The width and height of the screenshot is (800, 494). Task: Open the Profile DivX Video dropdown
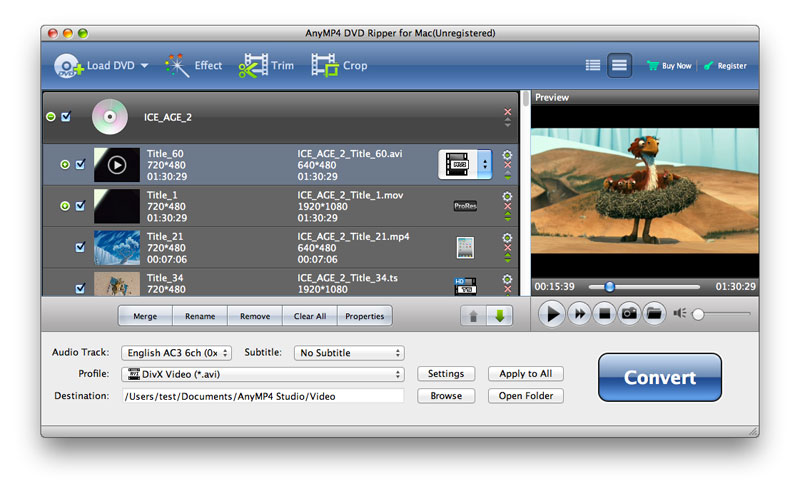262,374
